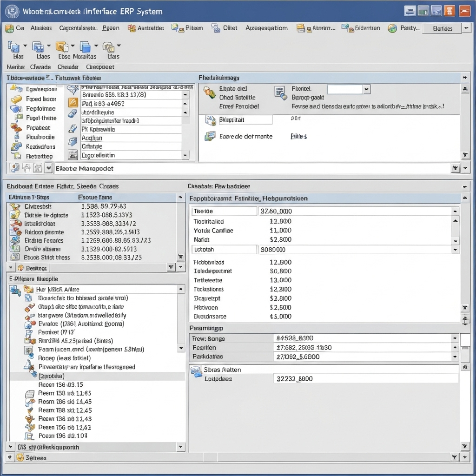The width and height of the screenshot is (476, 476).
Task: Click the globe icon beside Psrity
Action: click(x=392, y=28)
